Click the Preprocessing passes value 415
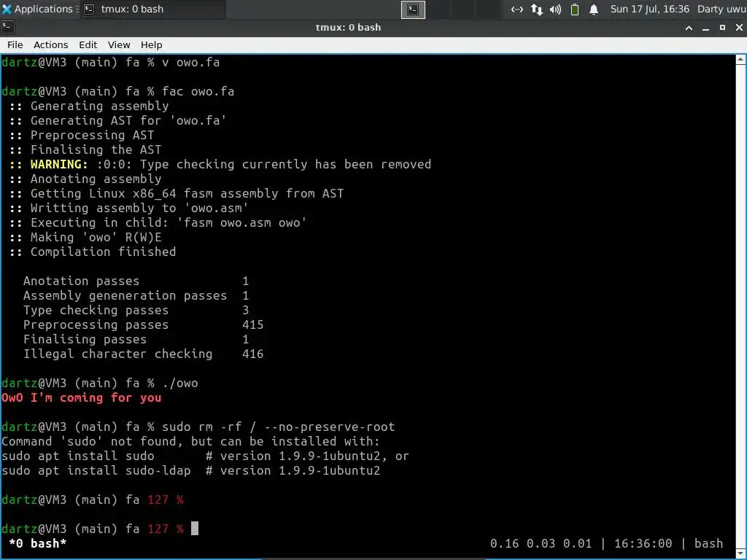 coord(252,324)
